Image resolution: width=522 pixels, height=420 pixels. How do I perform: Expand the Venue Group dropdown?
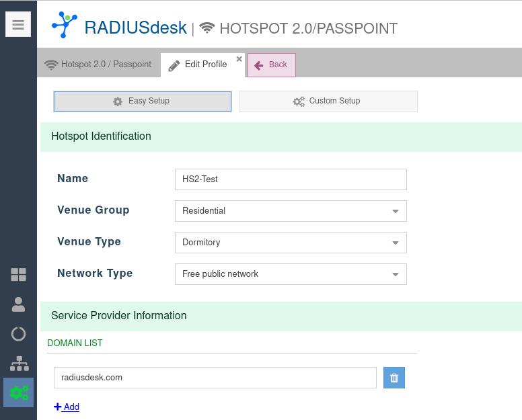pyautogui.click(x=395, y=211)
